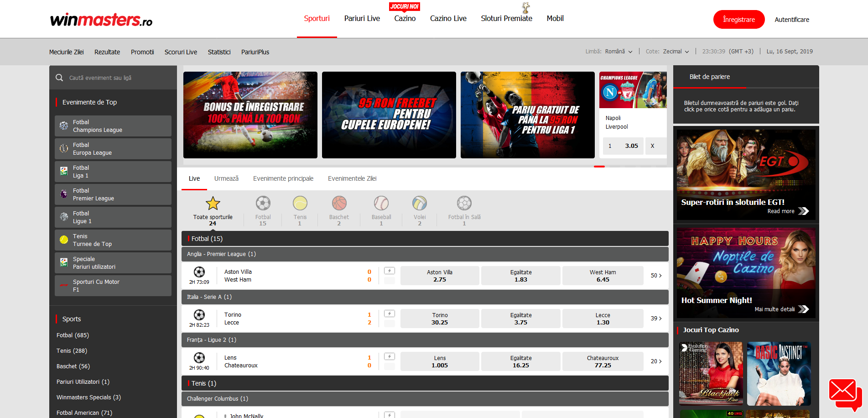Viewport: 868px width, 418px height.
Task: Open the Sporturi main tab
Action: coord(317,19)
